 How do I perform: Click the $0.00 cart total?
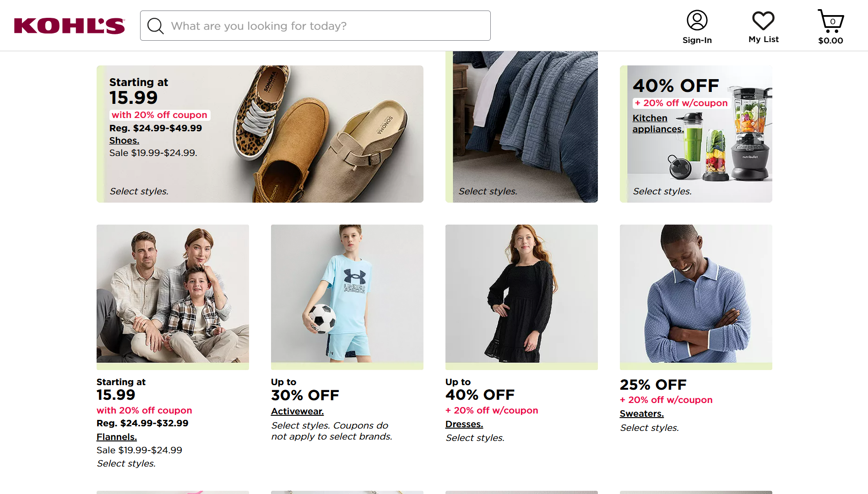click(x=830, y=41)
